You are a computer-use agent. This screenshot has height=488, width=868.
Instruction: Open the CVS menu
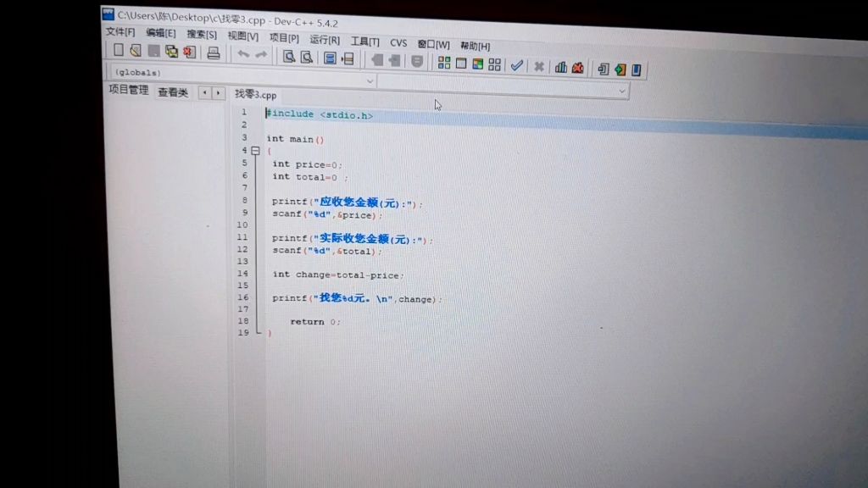pos(398,42)
